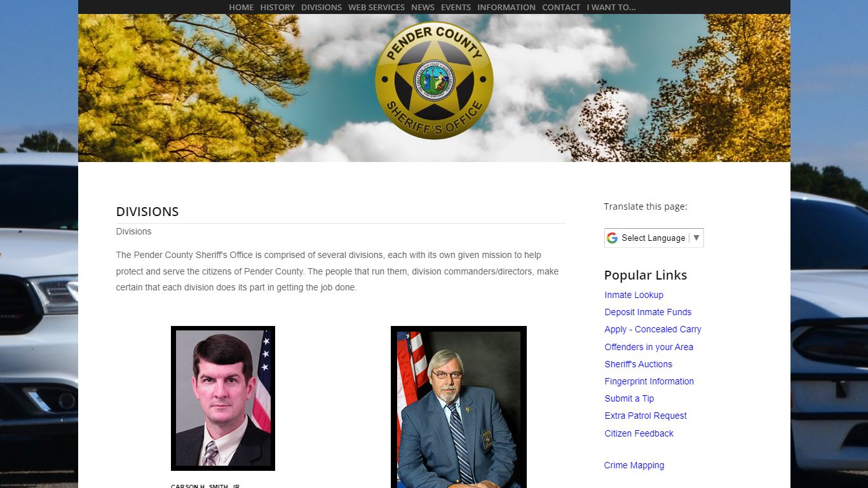Image resolution: width=868 pixels, height=488 pixels.
Task: Click the Google logo icon in translate widget
Action: (x=612, y=238)
